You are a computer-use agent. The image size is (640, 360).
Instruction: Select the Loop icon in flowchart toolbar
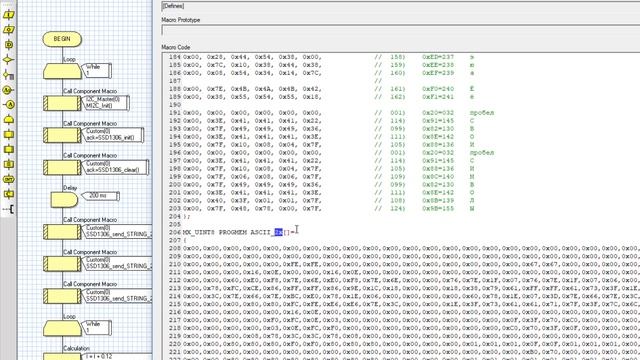(8, 120)
